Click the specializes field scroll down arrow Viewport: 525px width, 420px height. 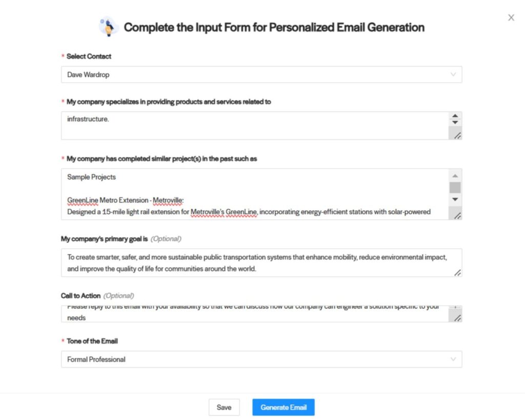point(455,122)
